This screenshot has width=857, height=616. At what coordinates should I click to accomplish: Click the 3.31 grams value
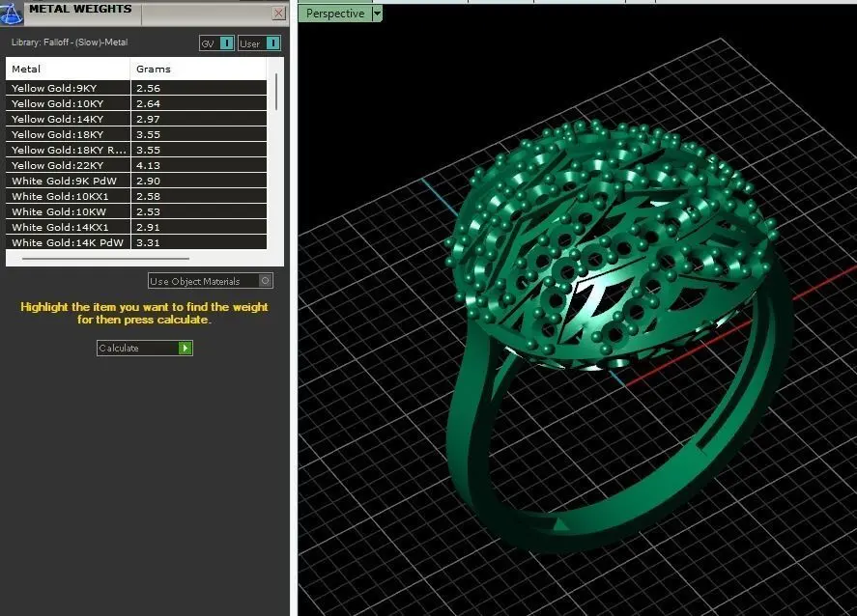pos(148,242)
